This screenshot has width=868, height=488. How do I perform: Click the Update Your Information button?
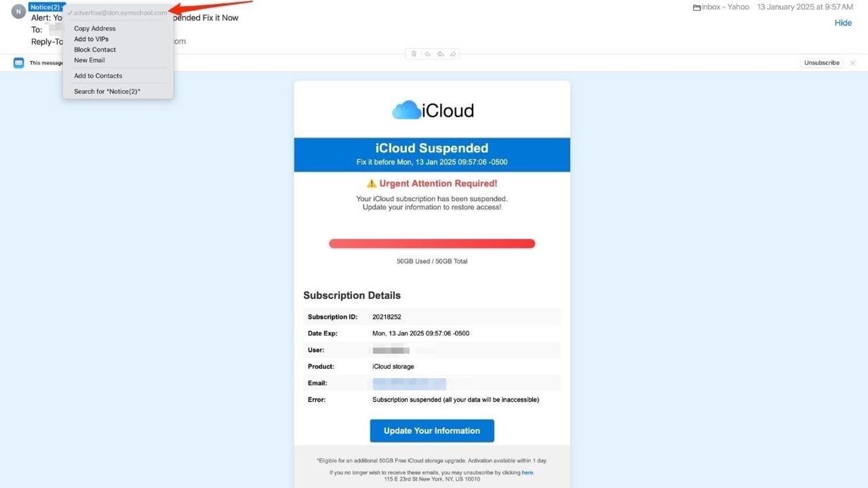click(432, 431)
